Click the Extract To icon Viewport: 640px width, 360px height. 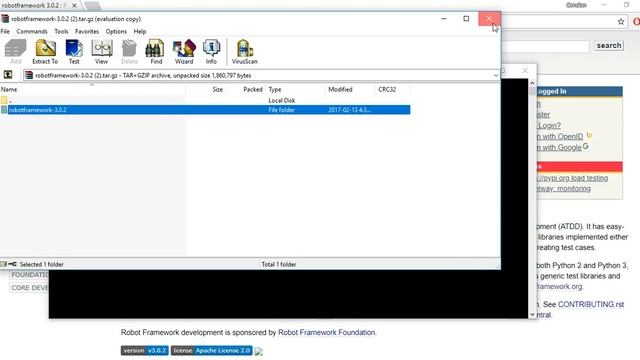[x=45, y=52]
